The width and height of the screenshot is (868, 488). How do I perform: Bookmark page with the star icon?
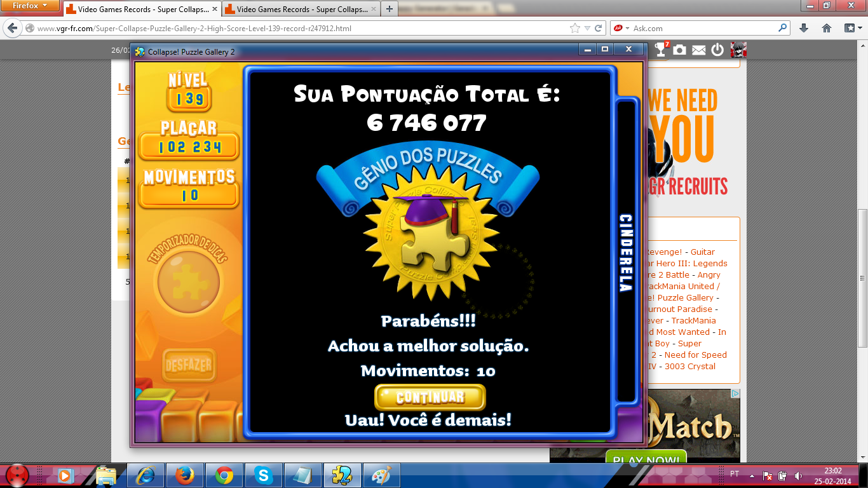point(575,29)
